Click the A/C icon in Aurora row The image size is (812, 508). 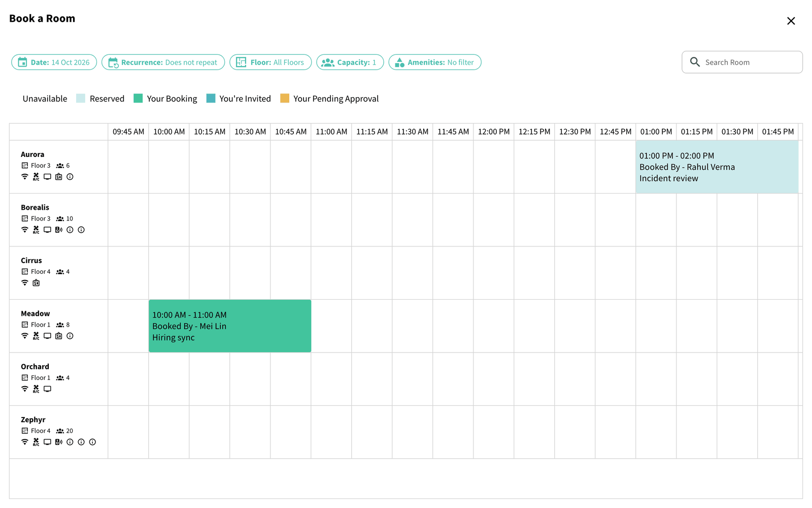[36, 177]
